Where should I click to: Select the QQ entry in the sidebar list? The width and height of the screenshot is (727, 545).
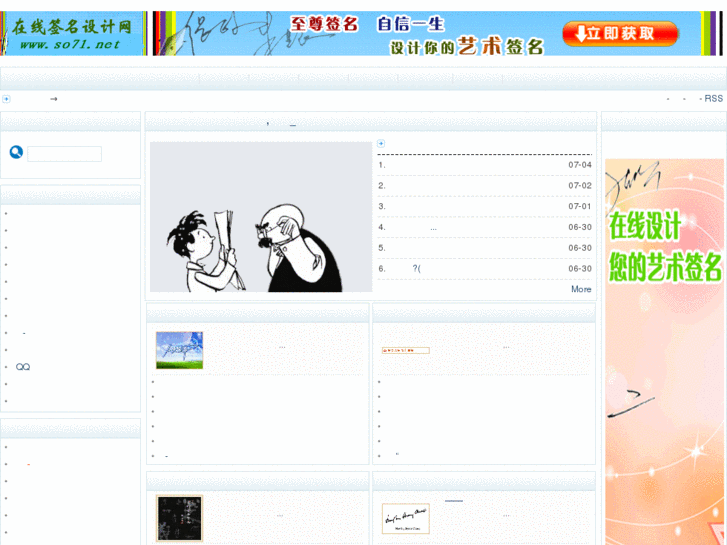[23, 367]
